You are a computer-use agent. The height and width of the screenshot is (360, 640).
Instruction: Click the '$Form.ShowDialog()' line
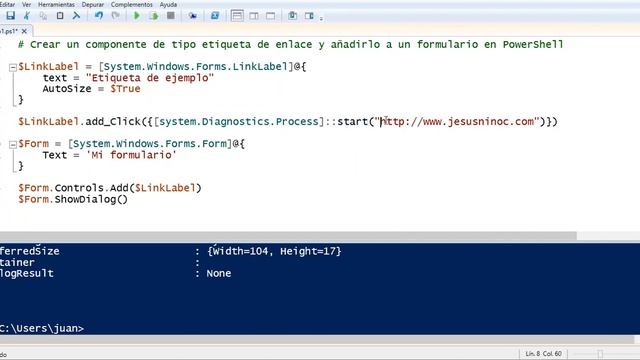pos(73,200)
